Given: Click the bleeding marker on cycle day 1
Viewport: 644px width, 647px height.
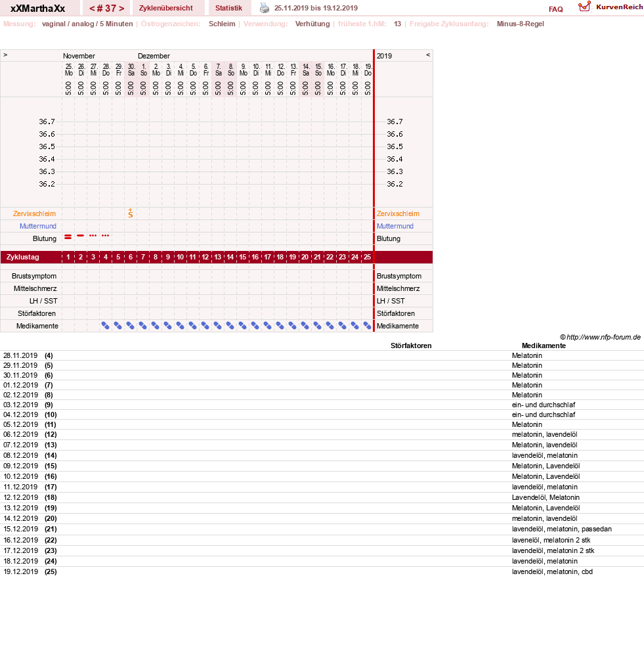Looking at the screenshot, I should 68,236.
